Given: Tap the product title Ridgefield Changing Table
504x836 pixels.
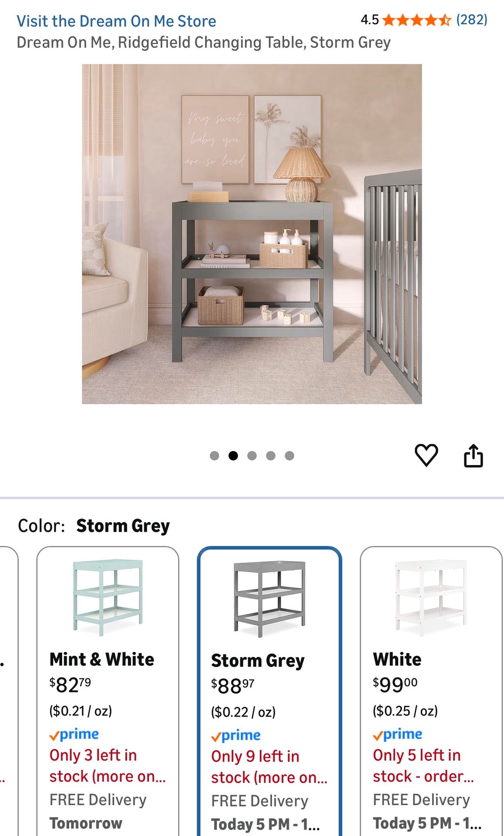Looking at the screenshot, I should point(204,43).
